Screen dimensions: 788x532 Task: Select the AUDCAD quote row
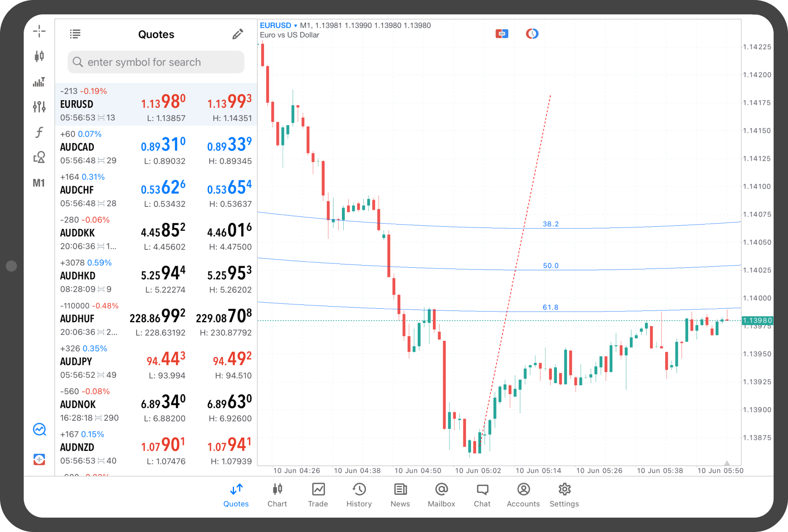pos(156,147)
